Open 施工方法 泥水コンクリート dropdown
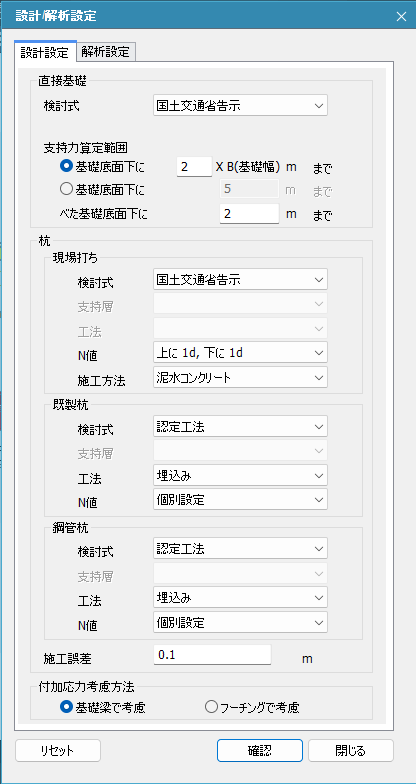This screenshot has width=416, height=784. [x=240, y=378]
